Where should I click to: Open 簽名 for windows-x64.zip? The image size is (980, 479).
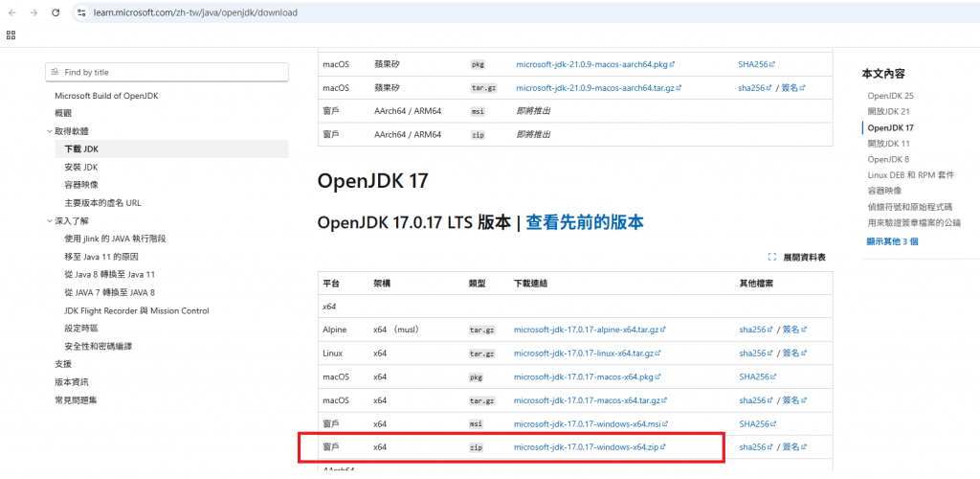click(x=795, y=447)
